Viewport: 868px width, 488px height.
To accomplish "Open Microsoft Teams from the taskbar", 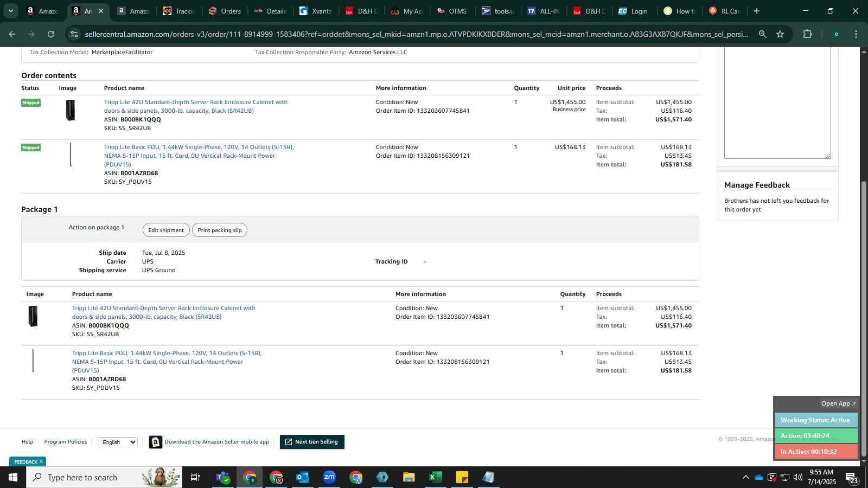I will coord(222,477).
